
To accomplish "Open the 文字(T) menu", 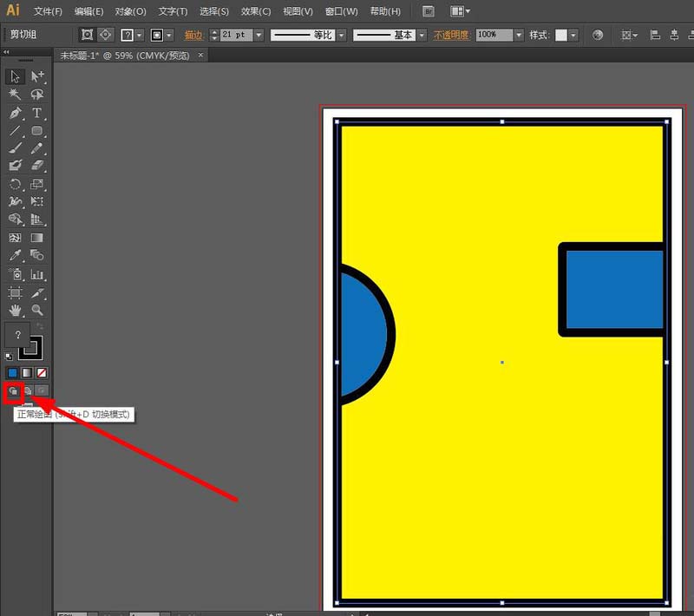I will 173,11.
